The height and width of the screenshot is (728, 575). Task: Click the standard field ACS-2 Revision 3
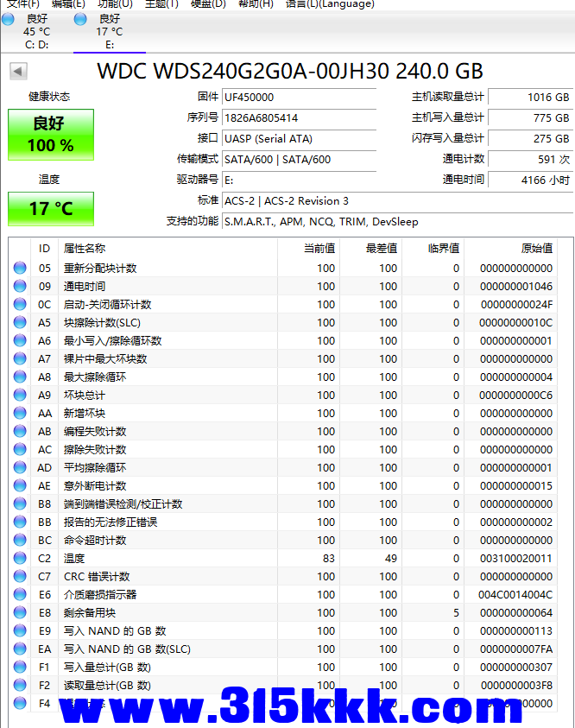(x=397, y=201)
